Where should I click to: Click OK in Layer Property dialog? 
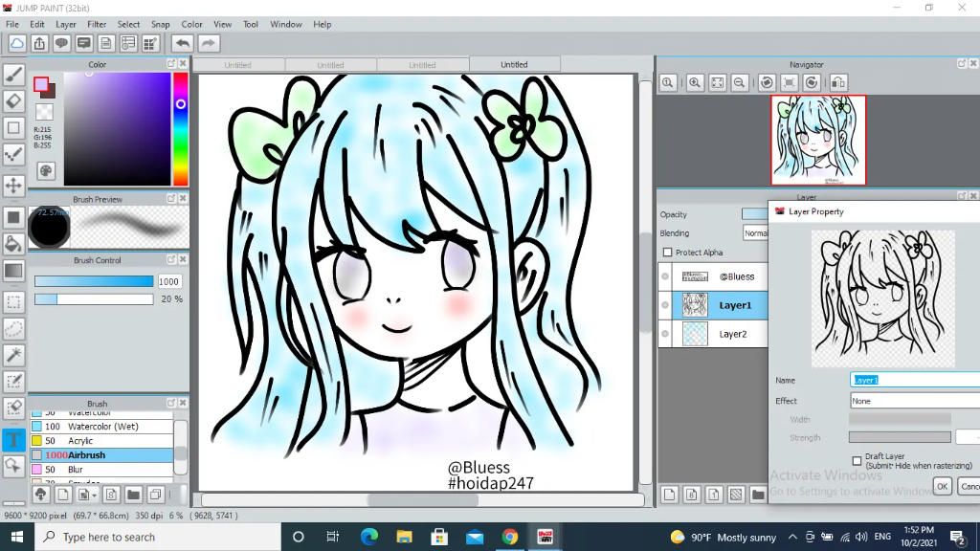[x=942, y=486]
